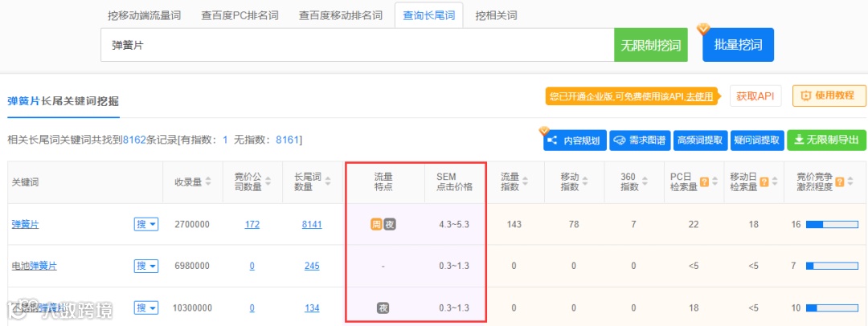The height and width of the screenshot is (326, 868).
Task: Open the 弹簧片 keyword link
Action: click(26, 224)
